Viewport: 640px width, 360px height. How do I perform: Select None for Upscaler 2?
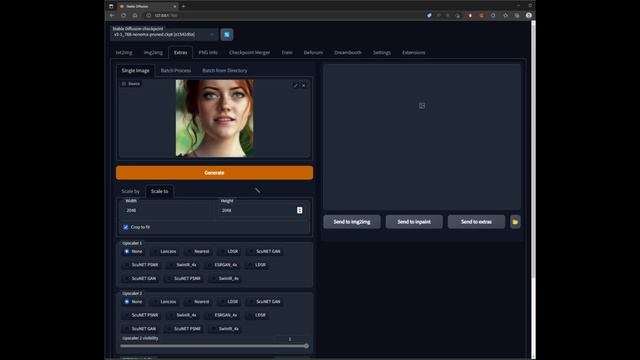[133, 302]
